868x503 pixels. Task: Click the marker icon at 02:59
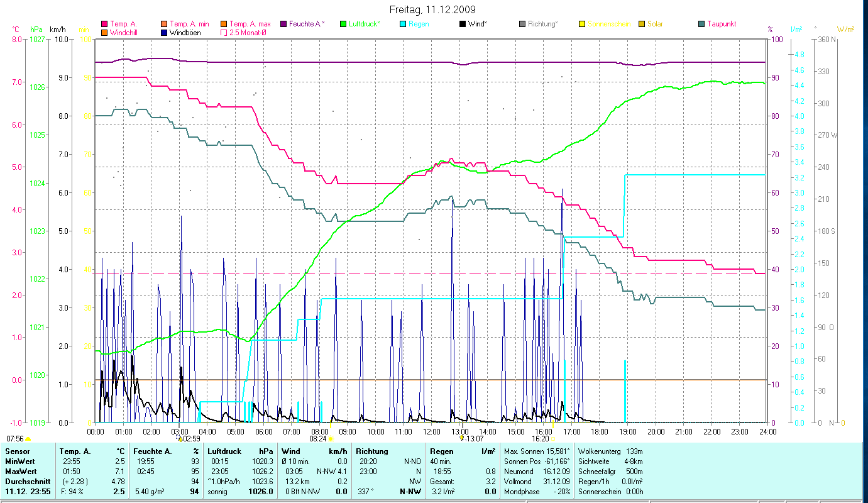coord(180,439)
